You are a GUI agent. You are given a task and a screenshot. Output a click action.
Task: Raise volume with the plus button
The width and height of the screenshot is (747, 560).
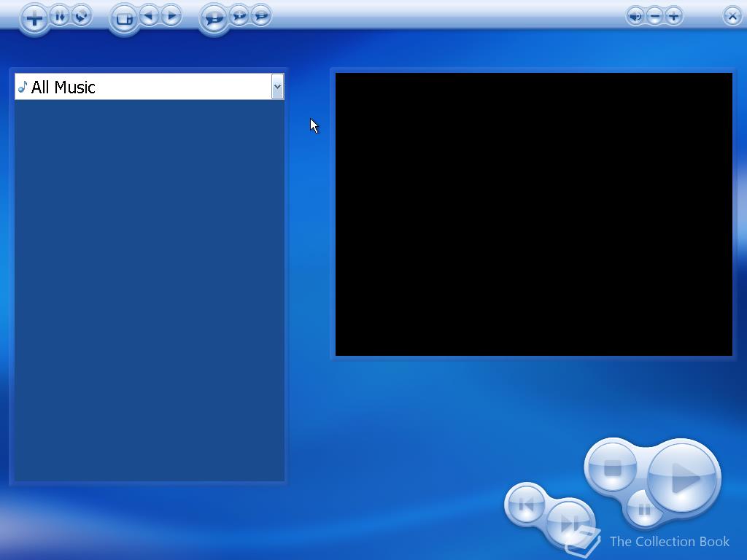point(673,17)
